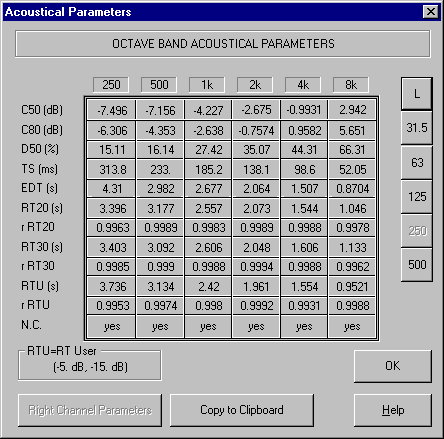Image resolution: width=444 pixels, height=439 pixels.
Task: Click the 8k column header
Action: 351,85
